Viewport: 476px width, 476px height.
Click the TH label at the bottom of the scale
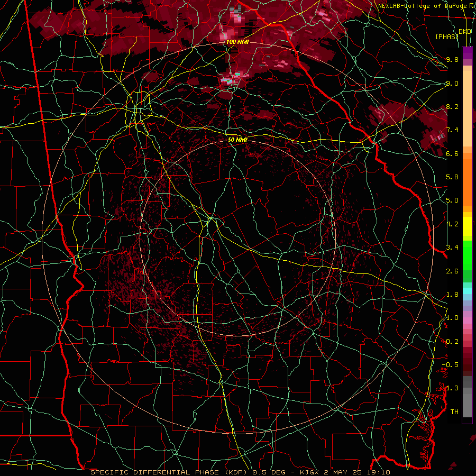pos(454,412)
